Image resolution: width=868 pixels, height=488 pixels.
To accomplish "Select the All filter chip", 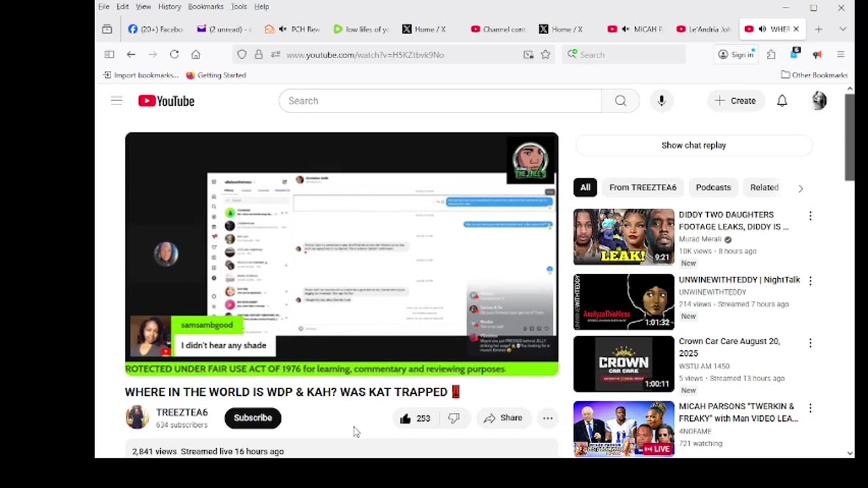I will point(585,188).
